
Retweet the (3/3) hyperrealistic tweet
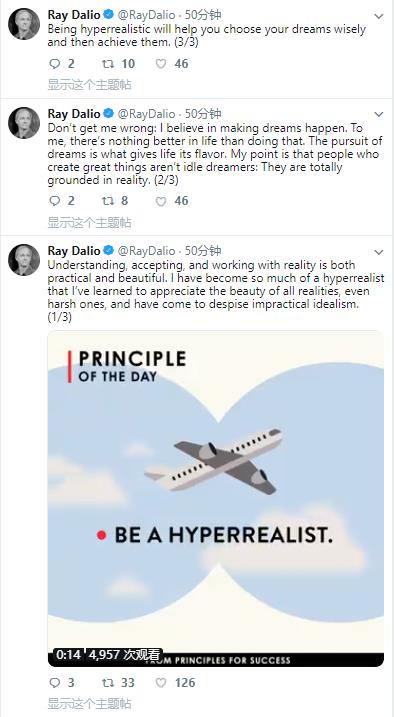point(108,64)
